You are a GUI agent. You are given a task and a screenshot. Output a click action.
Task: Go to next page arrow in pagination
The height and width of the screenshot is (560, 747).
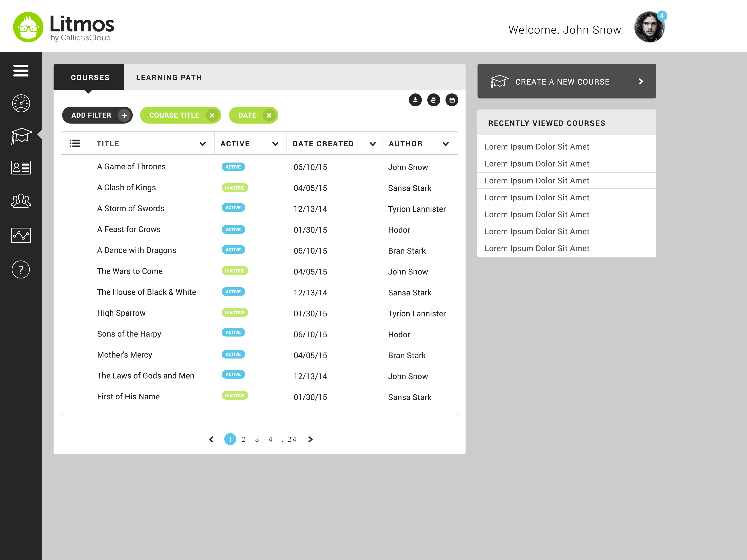pos(310,439)
